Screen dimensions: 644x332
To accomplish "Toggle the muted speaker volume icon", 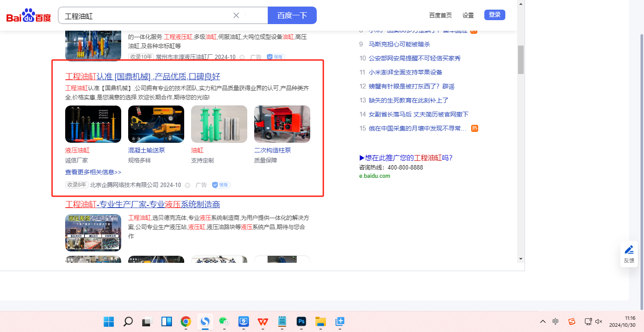I will [599, 322].
